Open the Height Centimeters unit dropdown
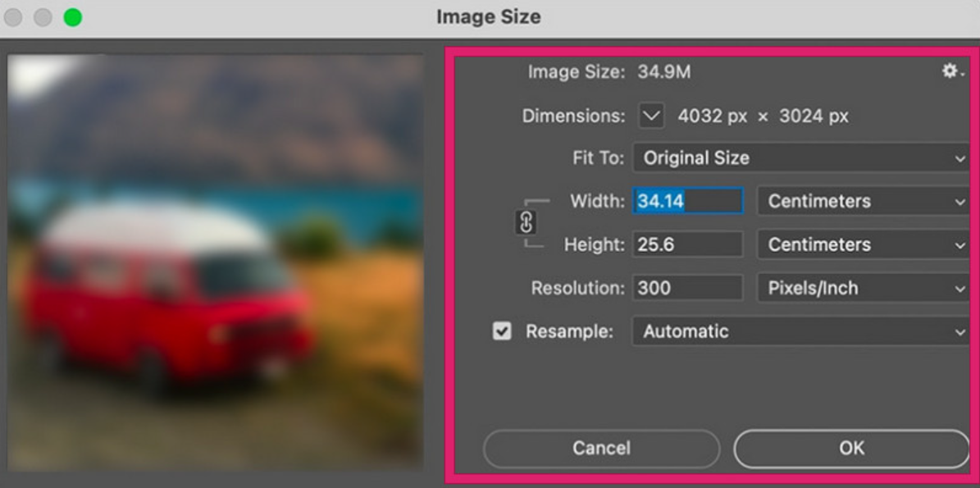Image resolution: width=980 pixels, height=488 pixels. click(x=863, y=244)
